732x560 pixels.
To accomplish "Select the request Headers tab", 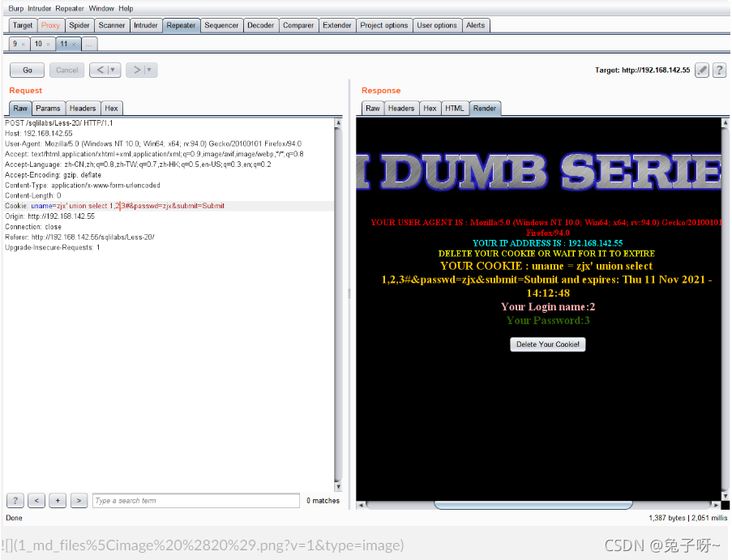I will pyautogui.click(x=83, y=109).
